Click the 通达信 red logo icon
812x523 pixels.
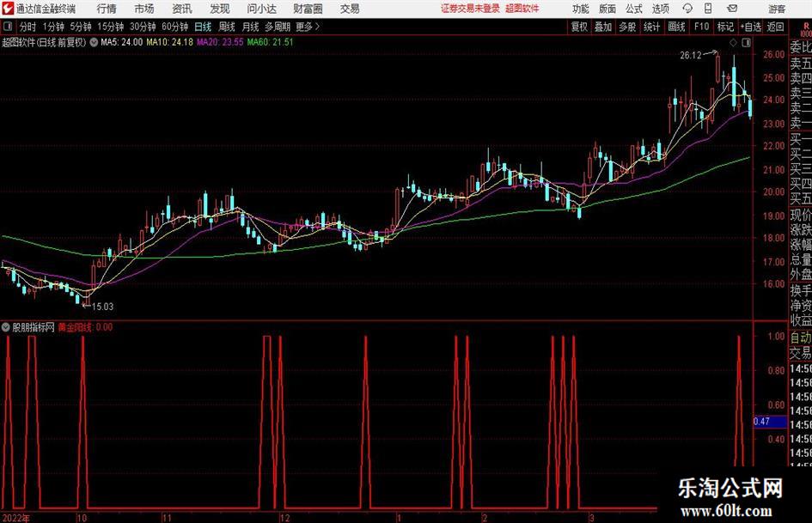tap(9, 9)
